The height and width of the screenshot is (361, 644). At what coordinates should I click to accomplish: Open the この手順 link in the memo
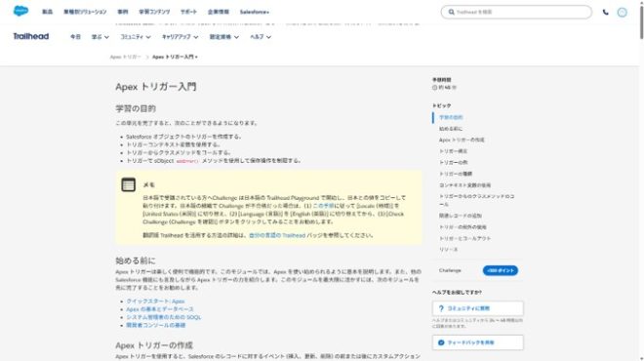click(x=324, y=206)
